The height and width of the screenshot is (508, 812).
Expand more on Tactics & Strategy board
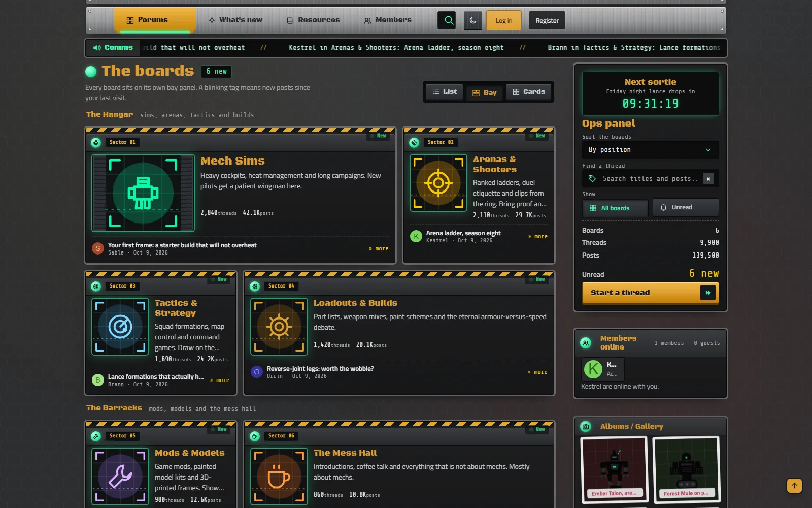click(220, 380)
